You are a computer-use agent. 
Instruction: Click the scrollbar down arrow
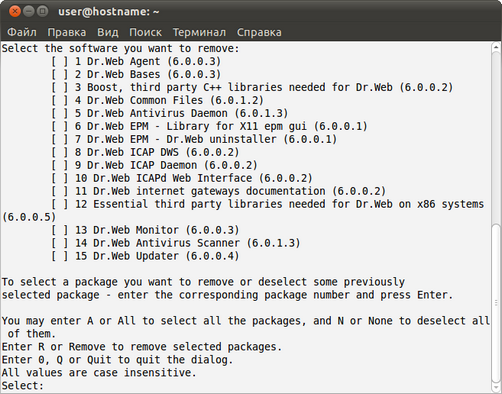tap(496, 388)
